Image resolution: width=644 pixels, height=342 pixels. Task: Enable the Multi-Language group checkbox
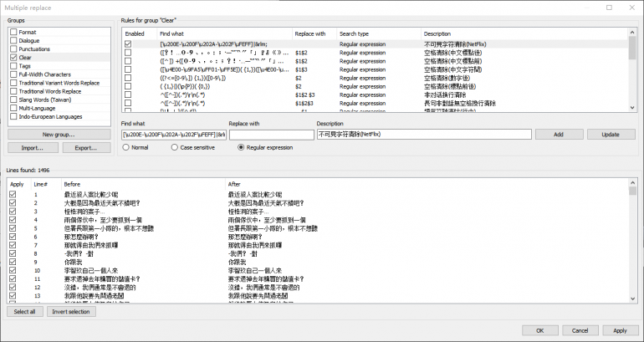[13, 108]
